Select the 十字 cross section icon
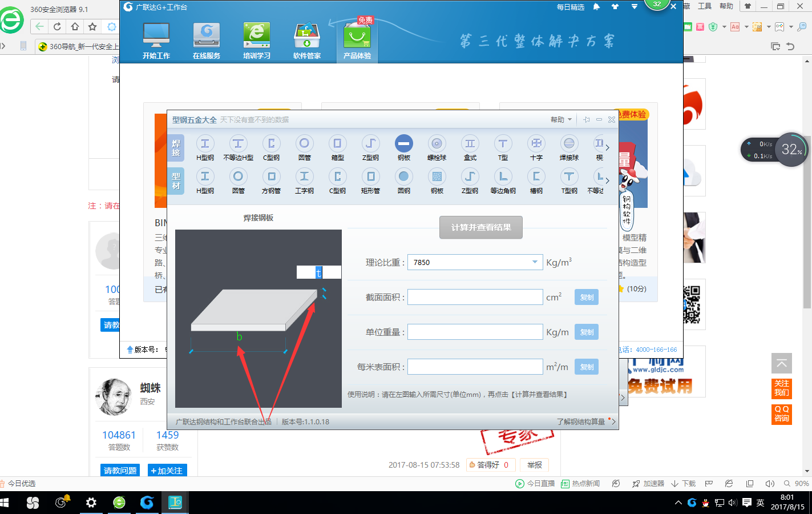Image resolution: width=812 pixels, height=514 pixels. 536,148
